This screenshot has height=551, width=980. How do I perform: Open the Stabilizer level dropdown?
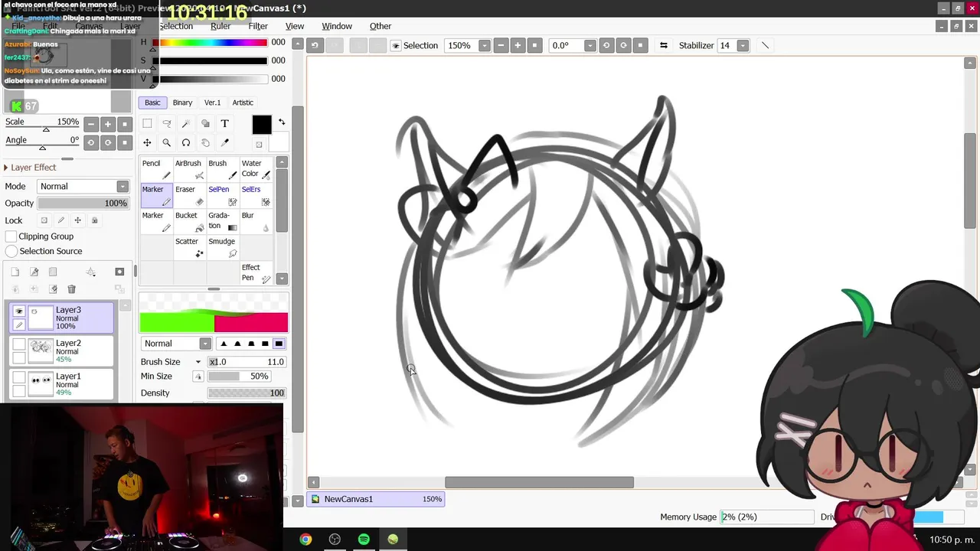[x=743, y=46]
